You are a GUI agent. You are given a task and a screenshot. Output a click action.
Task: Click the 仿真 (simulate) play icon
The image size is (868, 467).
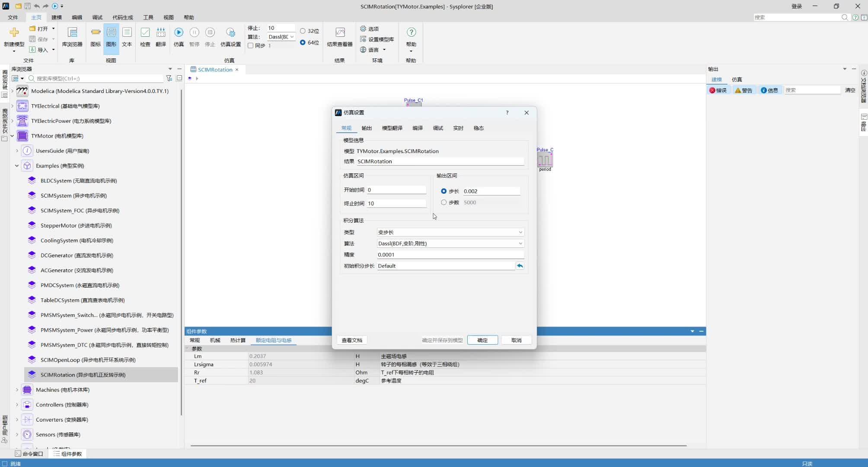coord(179,33)
